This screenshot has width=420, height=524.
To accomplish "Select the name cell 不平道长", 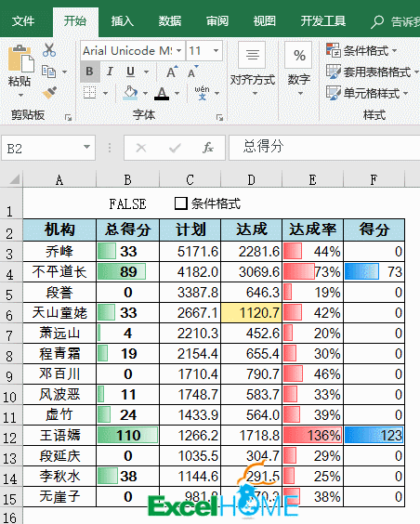I will tap(59, 271).
